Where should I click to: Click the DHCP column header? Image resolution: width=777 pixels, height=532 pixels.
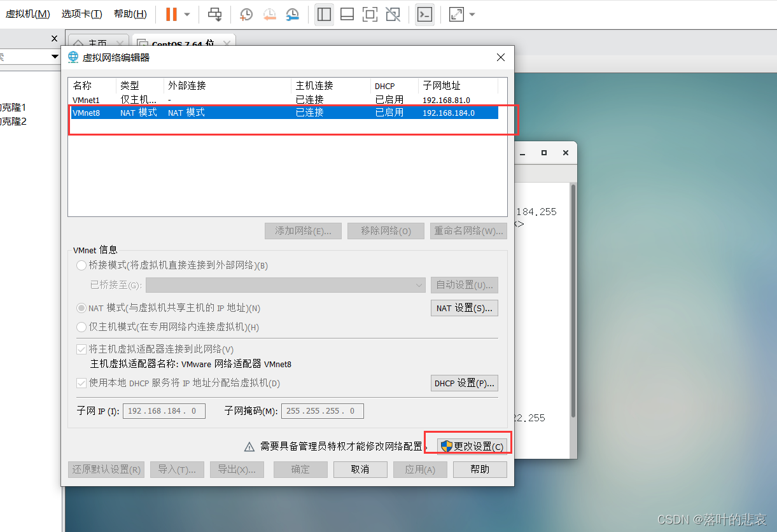click(x=395, y=85)
